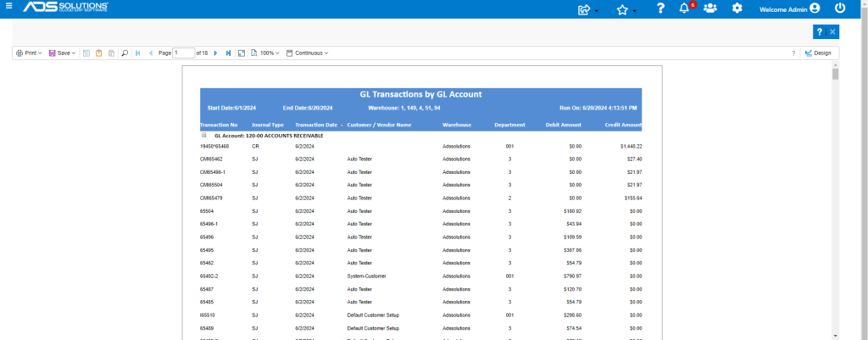
Task: Click the page help button beside close
Action: point(820,32)
